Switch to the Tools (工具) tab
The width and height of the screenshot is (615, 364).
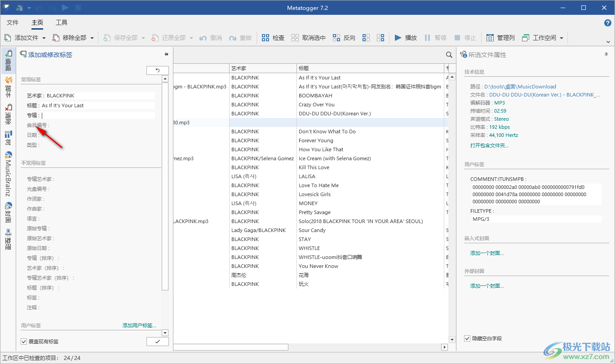coord(62,22)
